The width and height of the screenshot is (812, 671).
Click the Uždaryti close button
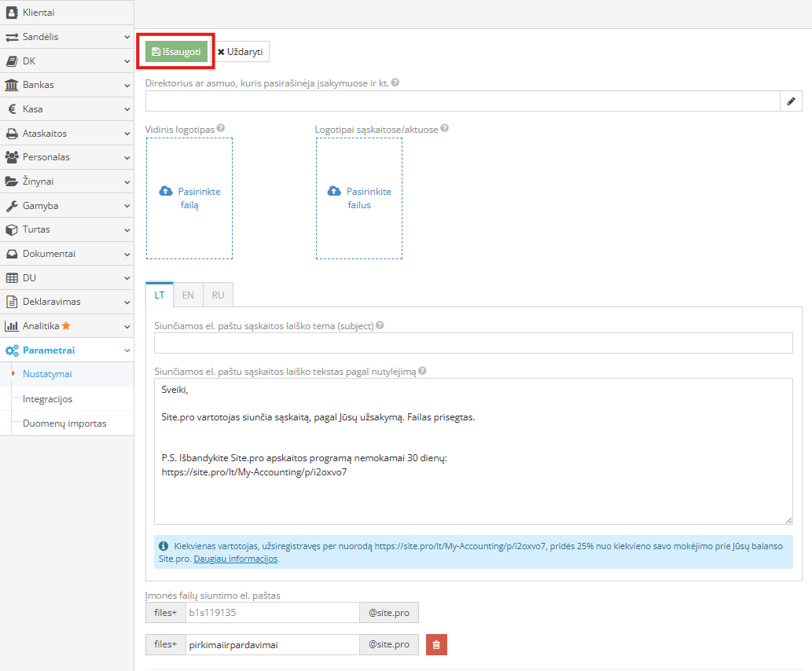(x=241, y=52)
